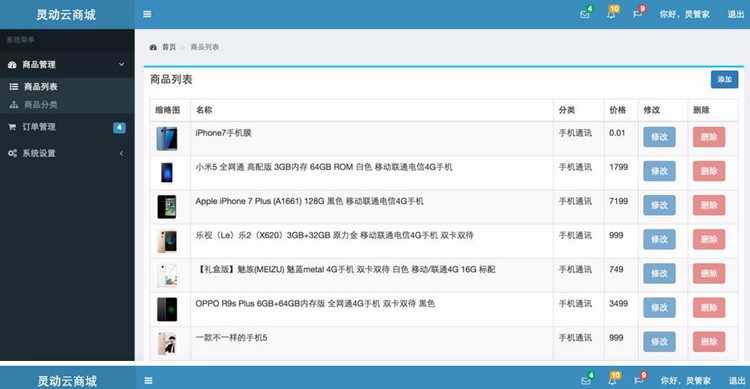Screen dimensions: 750x389
Task: Click the price 3499 cell
Action: tap(618, 303)
